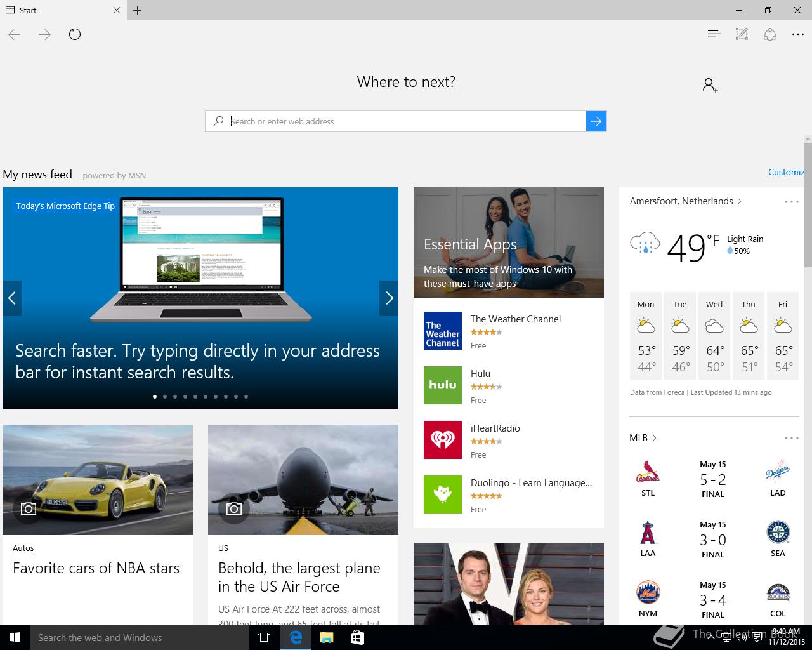
Task: Open the Share icon in toolbar
Action: [x=770, y=34]
